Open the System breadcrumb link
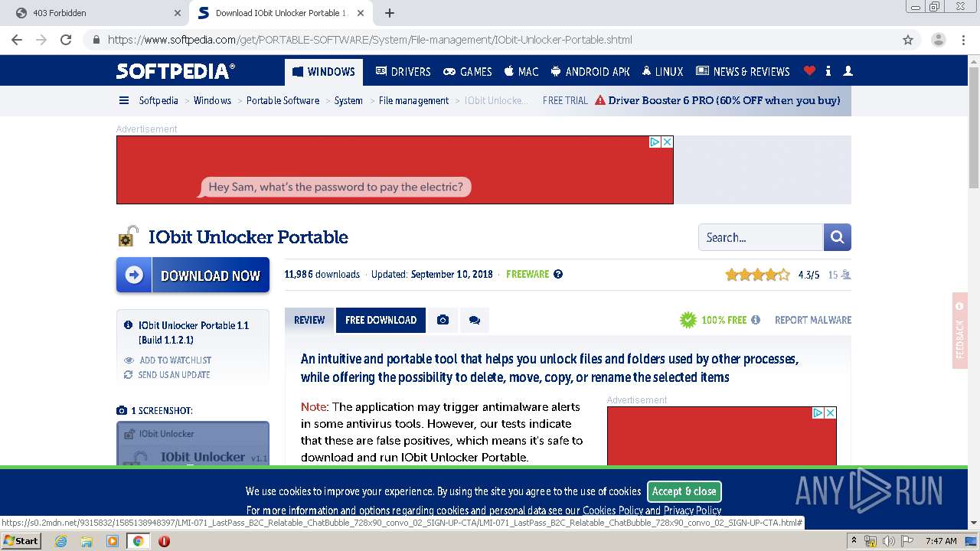980x551 pixels. [348, 100]
